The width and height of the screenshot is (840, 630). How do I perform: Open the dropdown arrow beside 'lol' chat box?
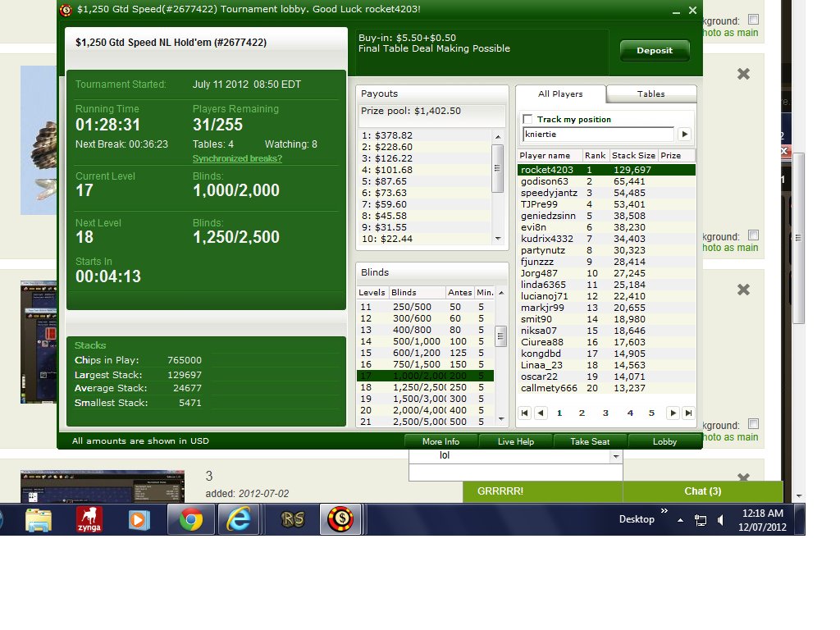[x=616, y=456]
